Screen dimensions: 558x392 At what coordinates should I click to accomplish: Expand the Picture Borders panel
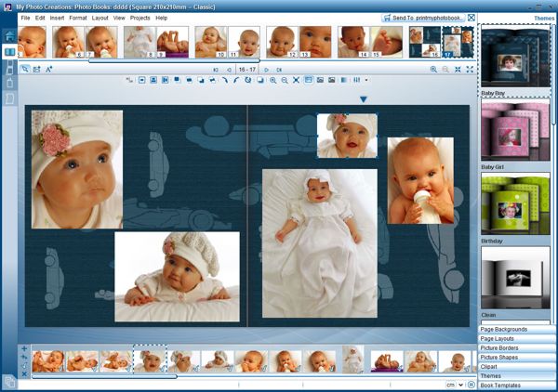[517, 347]
